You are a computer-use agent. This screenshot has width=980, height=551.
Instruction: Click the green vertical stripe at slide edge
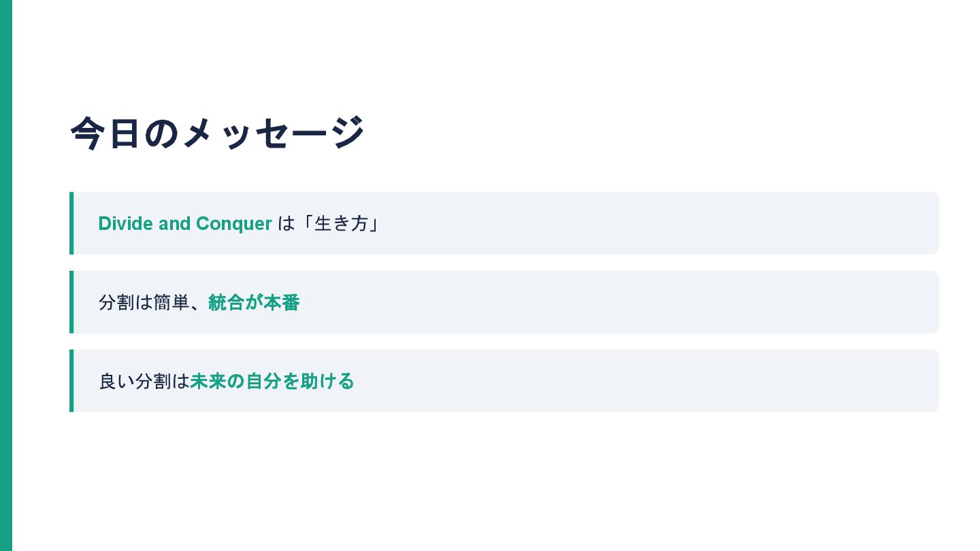pyautogui.click(x=6, y=275)
